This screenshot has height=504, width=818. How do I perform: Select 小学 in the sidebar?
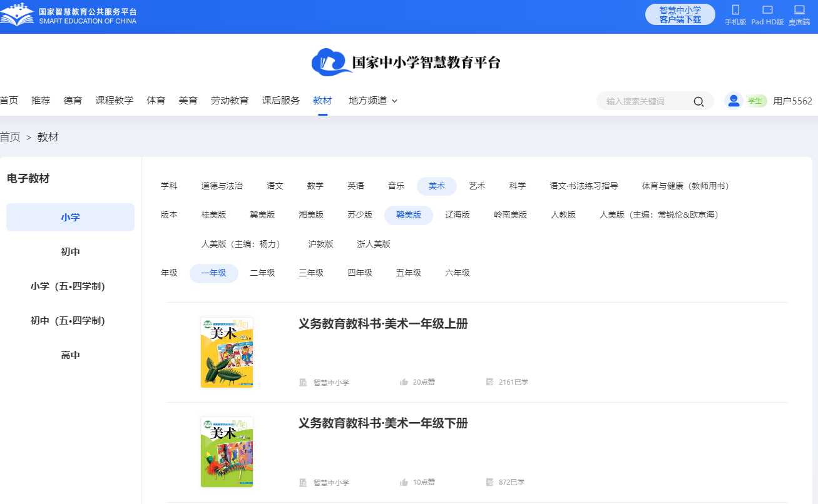(70, 218)
